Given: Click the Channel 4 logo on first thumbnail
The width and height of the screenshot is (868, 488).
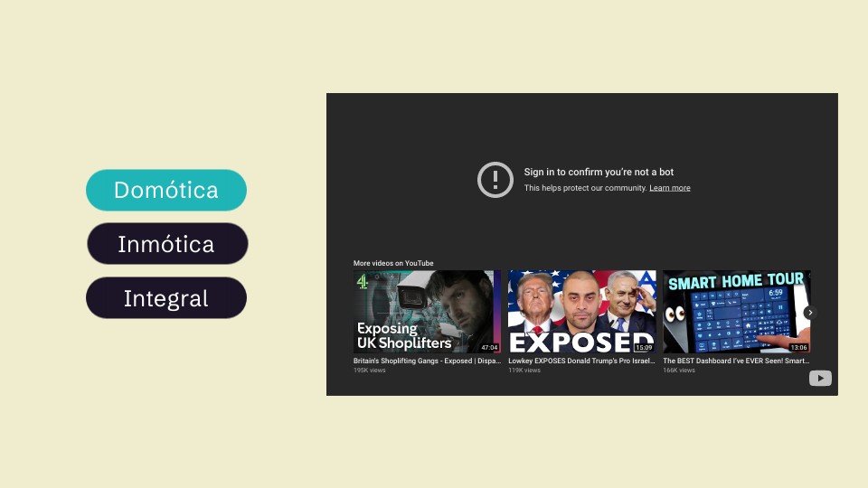Looking at the screenshot, I should [x=363, y=282].
